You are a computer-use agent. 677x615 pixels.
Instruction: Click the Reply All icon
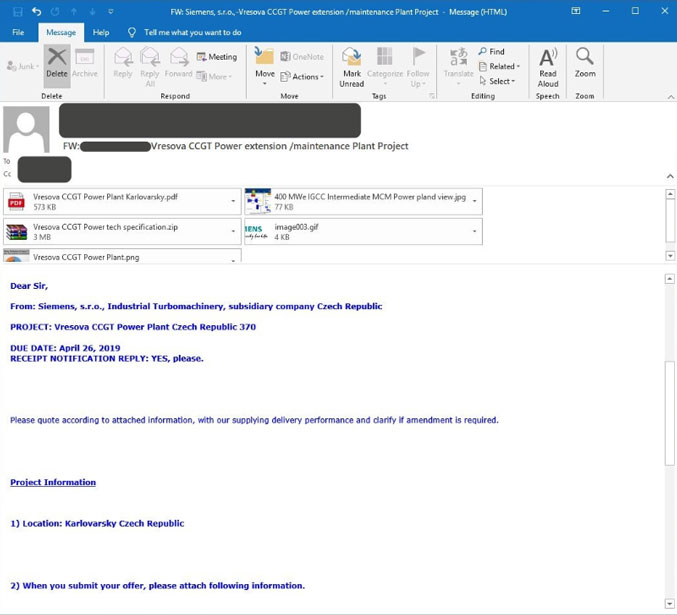[150, 57]
